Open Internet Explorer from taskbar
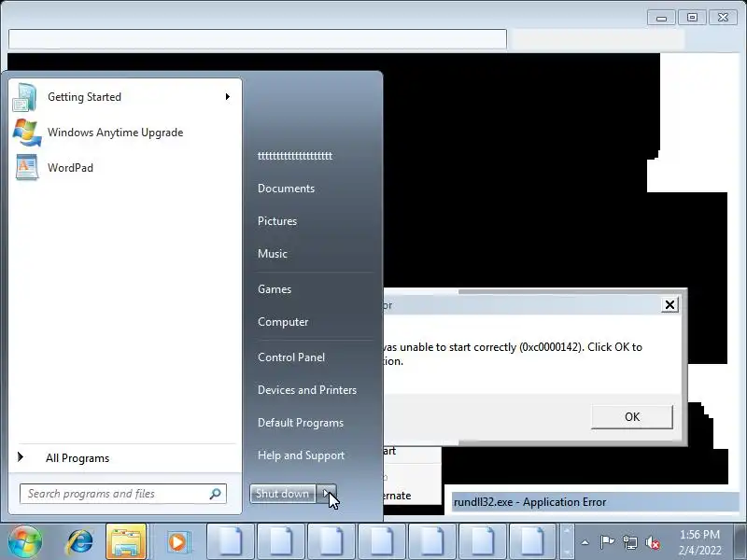This screenshot has height=560, width=747. [x=79, y=542]
